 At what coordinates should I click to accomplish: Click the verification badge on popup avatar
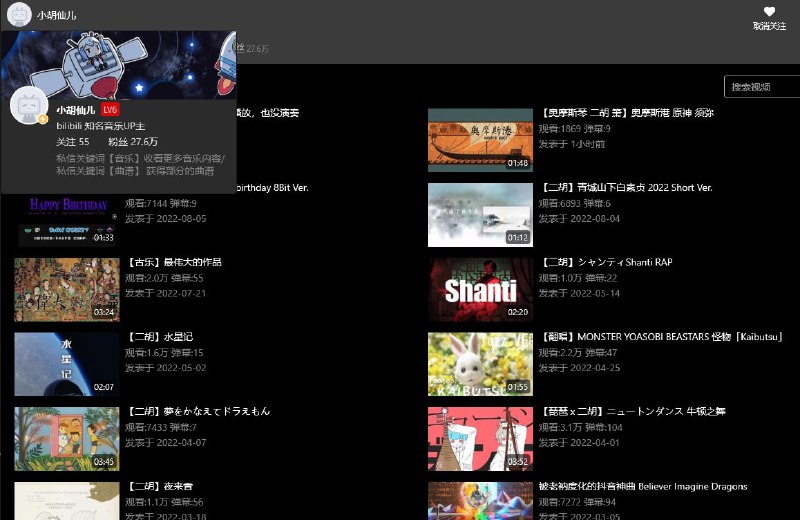[x=43, y=119]
